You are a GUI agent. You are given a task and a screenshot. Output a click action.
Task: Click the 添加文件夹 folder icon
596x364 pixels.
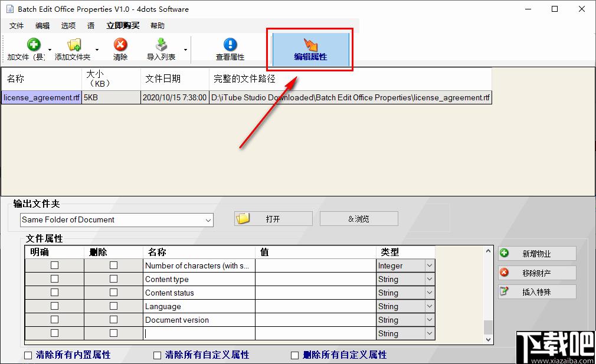(x=74, y=44)
